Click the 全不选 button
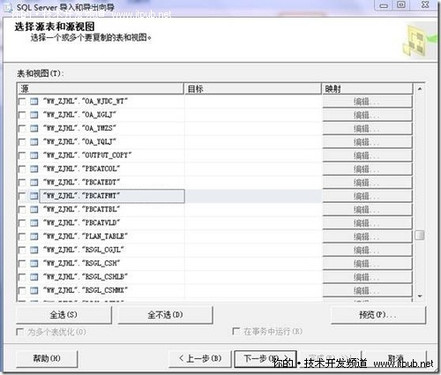The height and width of the screenshot is (375, 441). 165,315
